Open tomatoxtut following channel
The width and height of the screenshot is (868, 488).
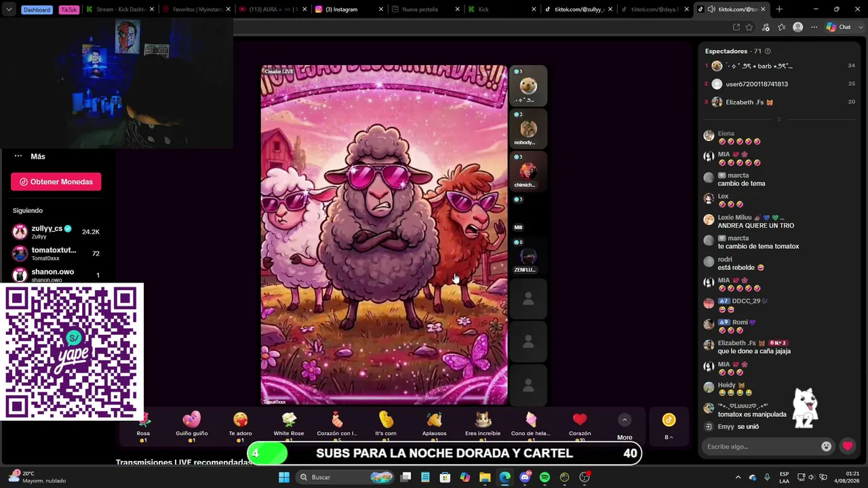56,253
